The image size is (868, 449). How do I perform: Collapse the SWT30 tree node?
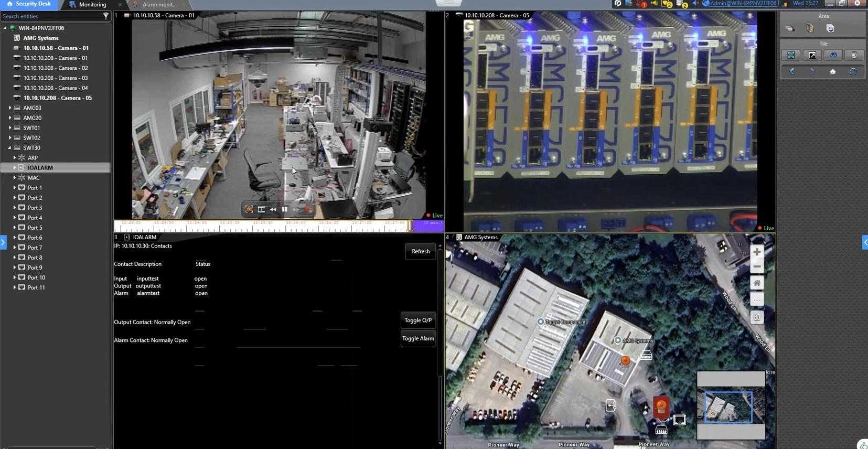10,148
